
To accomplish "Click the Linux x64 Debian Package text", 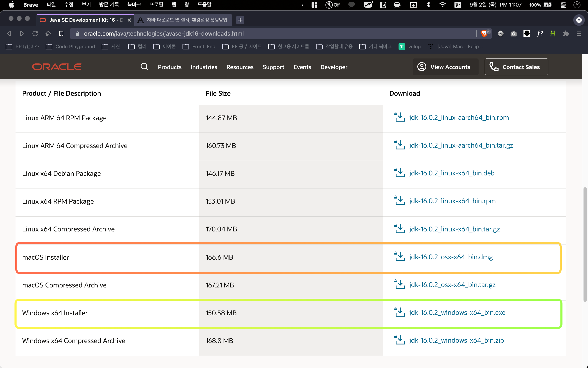I will [61, 174].
